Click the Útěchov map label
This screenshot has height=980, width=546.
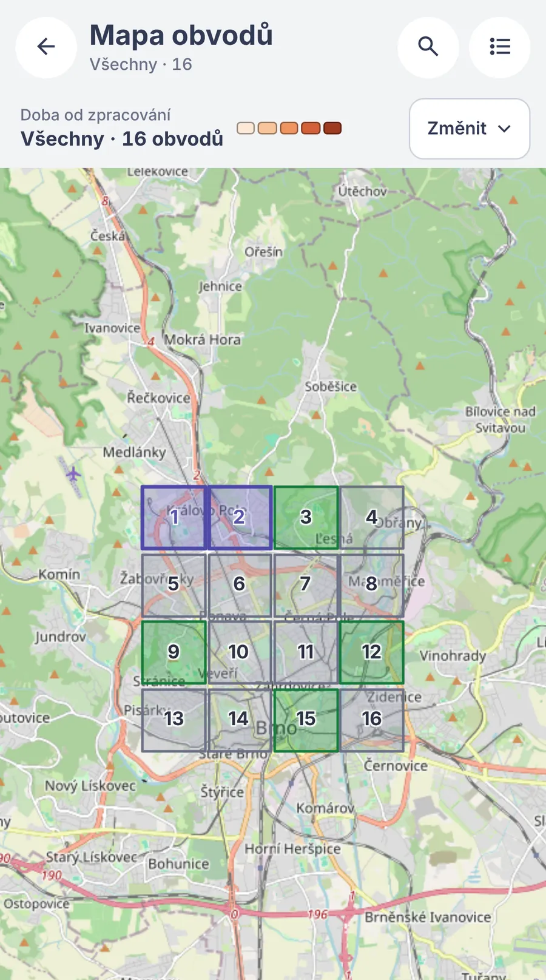(x=362, y=191)
